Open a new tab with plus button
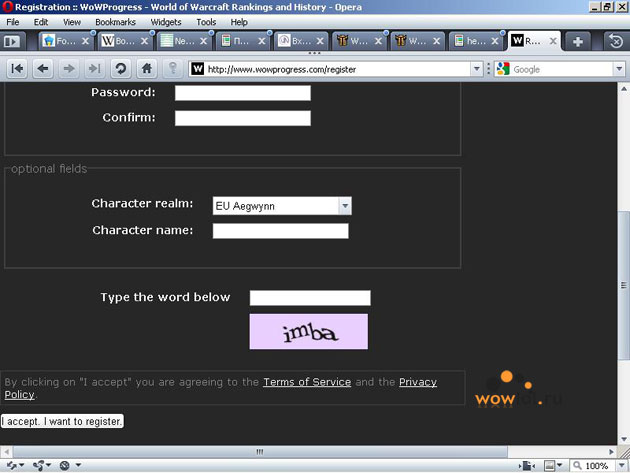Viewport: 630px width, 473px height. coord(578,41)
